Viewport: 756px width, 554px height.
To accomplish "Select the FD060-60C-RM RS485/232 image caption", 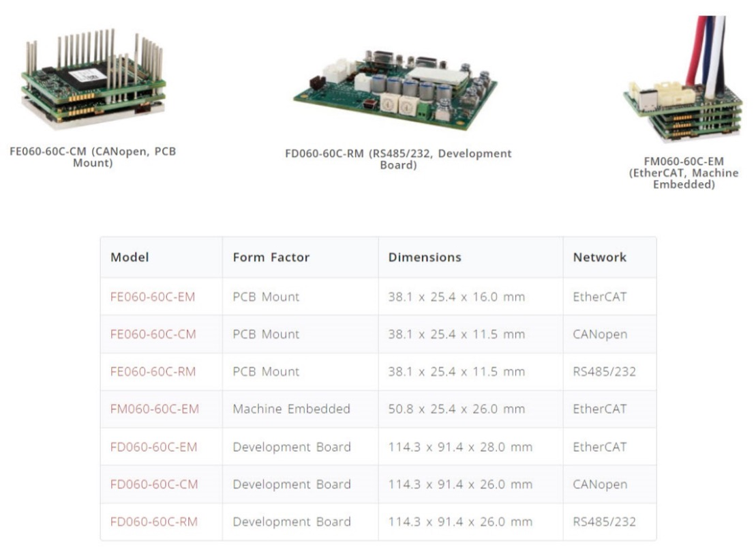I will 398,159.
